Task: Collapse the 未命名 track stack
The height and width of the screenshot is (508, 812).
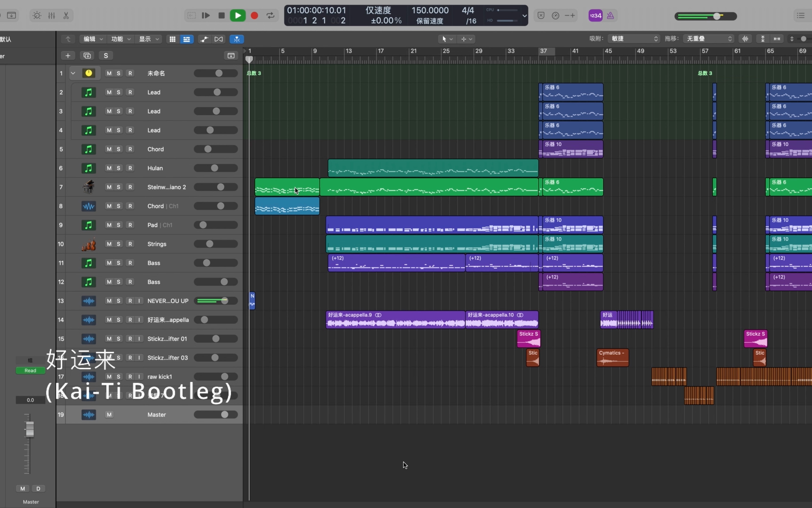Action: [x=73, y=73]
